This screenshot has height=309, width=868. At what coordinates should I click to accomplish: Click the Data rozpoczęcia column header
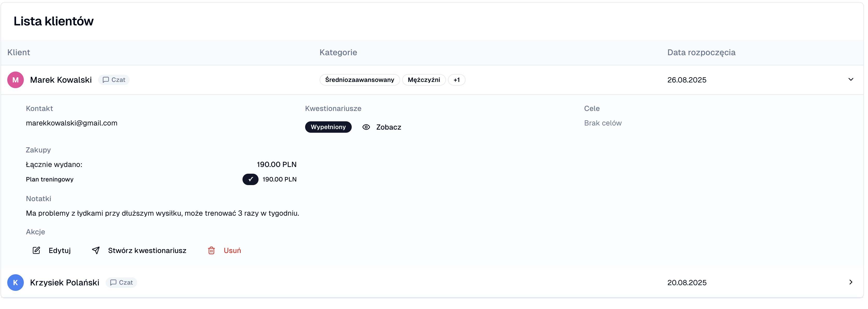tap(702, 52)
